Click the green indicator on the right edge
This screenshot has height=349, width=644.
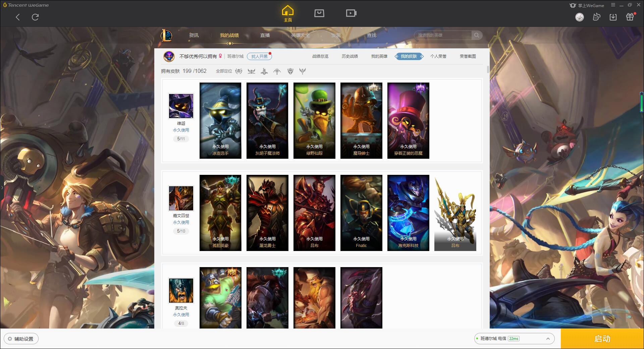(642, 102)
